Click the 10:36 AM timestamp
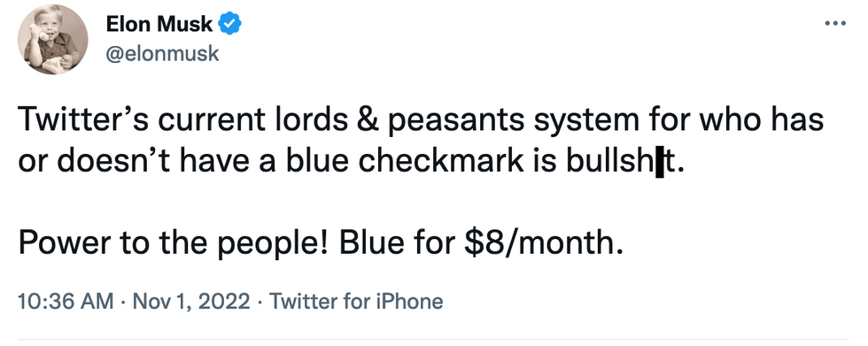The height and width of the screenshot is (346, 868). [x=66, y=302]
